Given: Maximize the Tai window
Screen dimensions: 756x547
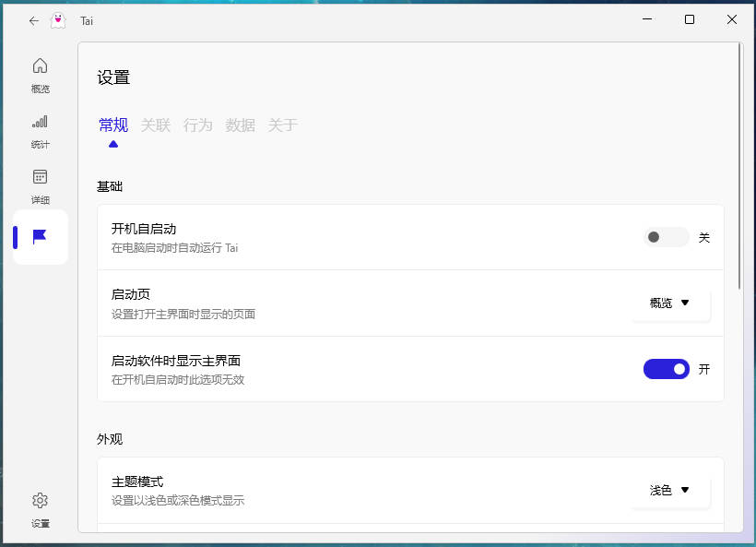Looking at the screenshot, I should click(690, 19).
